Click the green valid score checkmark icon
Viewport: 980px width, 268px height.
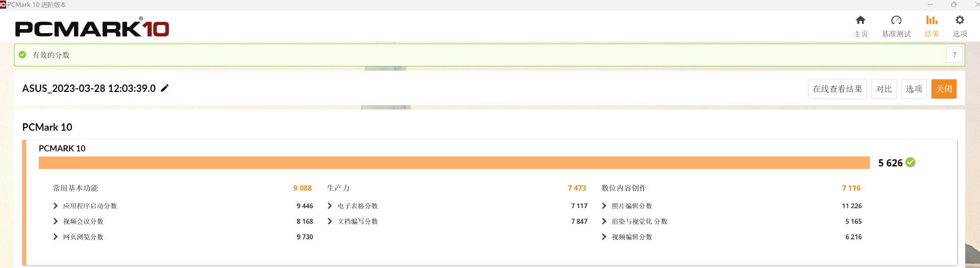click(x=22, y=55)
